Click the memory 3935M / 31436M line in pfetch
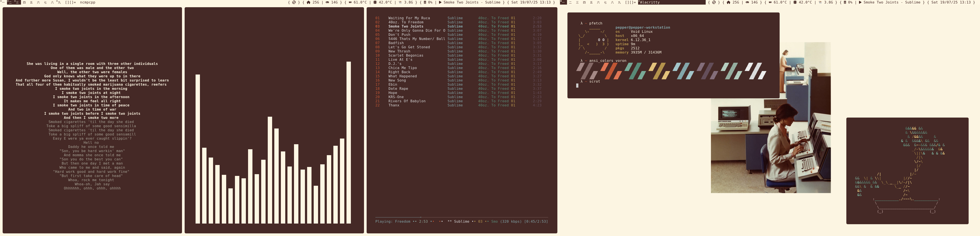Screen dimensions: 980x236 (638, 52)
